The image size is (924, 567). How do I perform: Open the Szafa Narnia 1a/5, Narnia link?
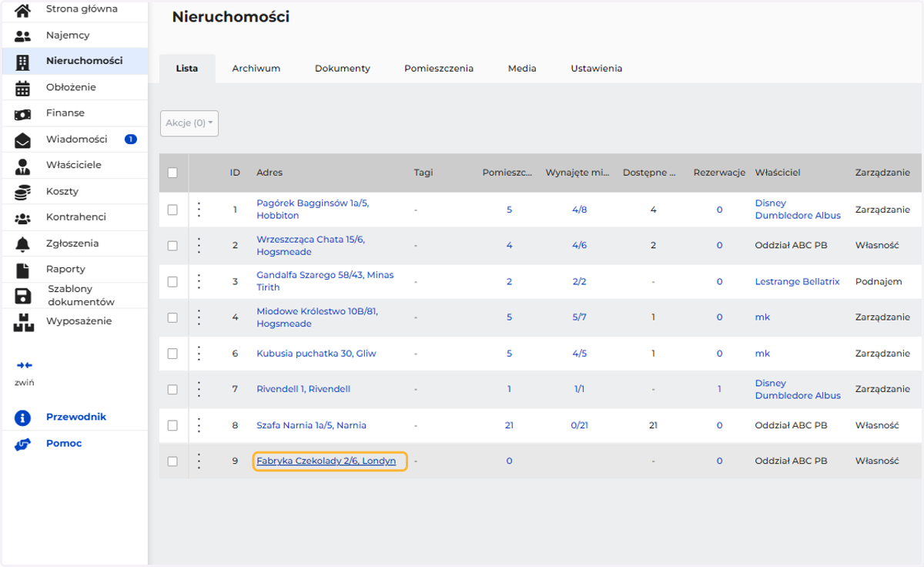tap(312, 425)
